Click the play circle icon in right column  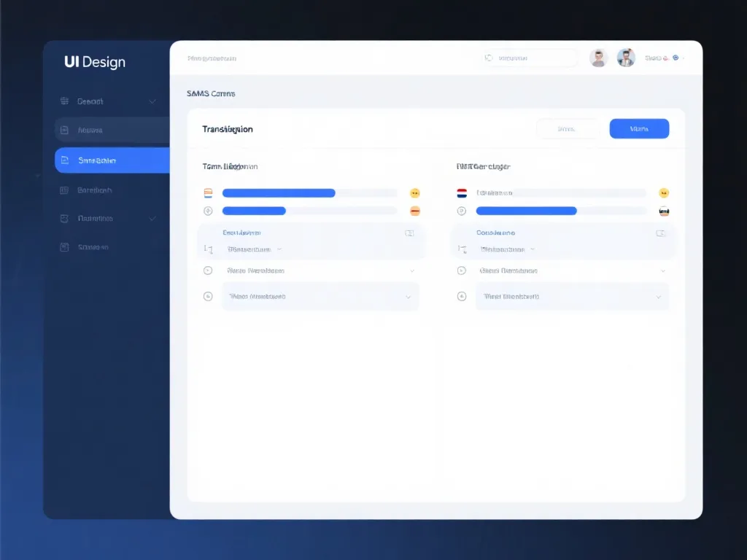click(x=462, y=271)
